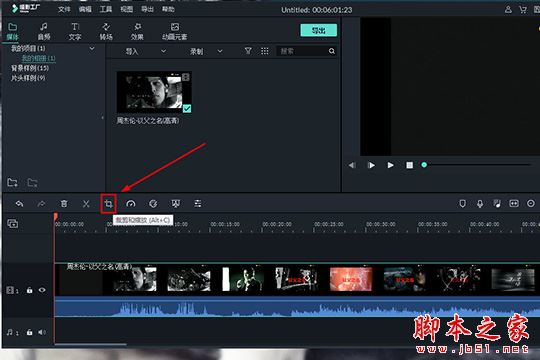Collapse the 我的项目 tree chevron
This screenshot has height=360, width=540.
(x=92, y=49)
